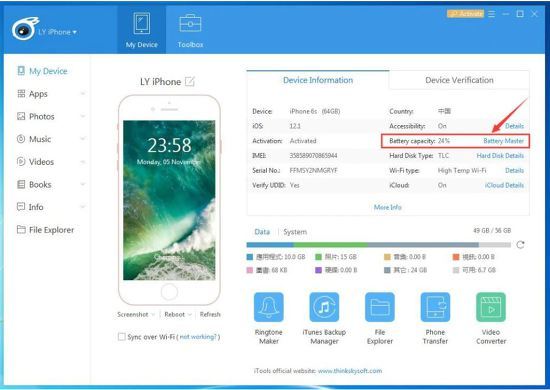The width and height of the screenshot is (550, 390).
Task: Switch to Device Verification tab
Action: 459,80
